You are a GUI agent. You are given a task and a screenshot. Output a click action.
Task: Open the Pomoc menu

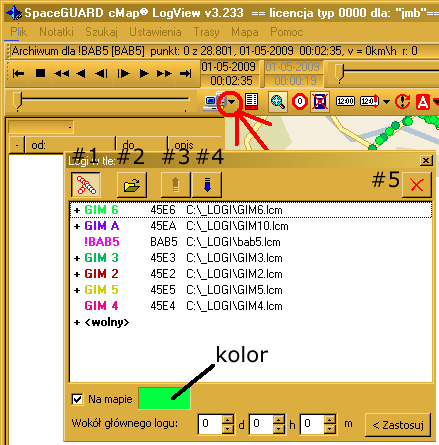(287, 32)
